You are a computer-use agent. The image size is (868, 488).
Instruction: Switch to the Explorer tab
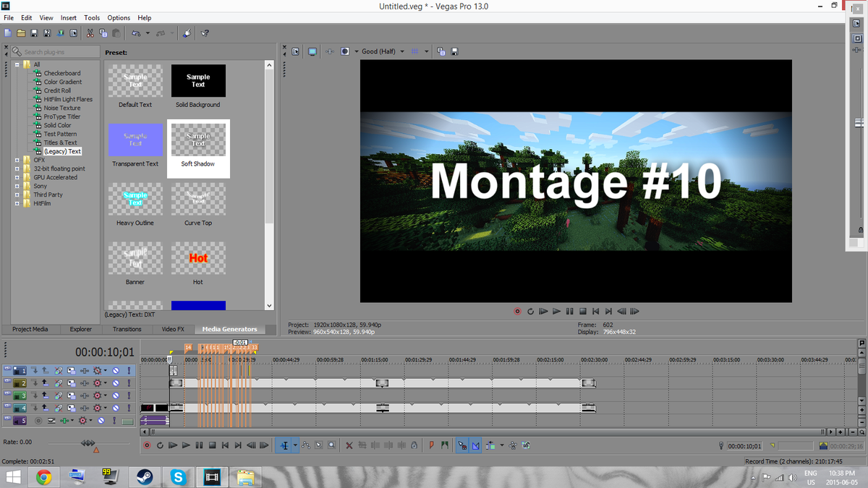81,329
